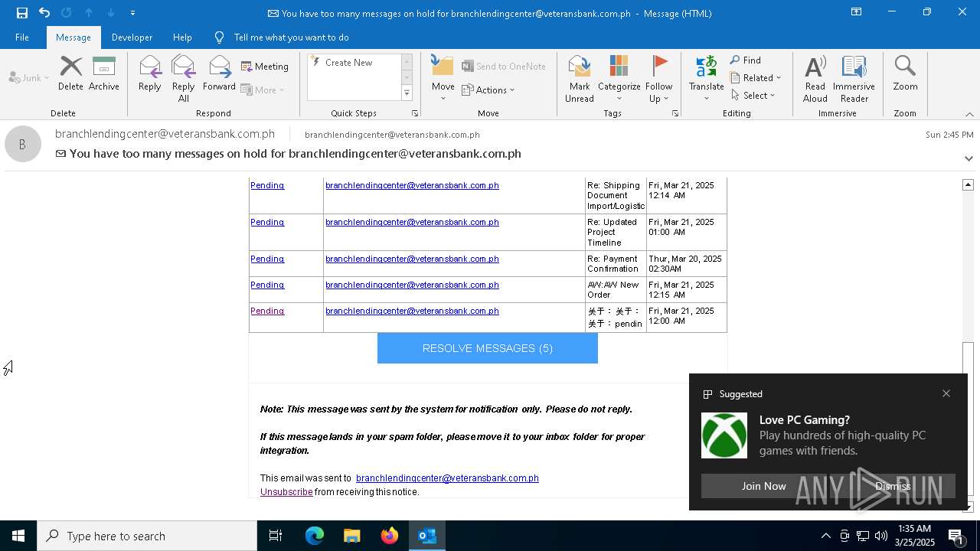Dismiss the Xbox gaming suggestion
This screenshot has height=551, width=980.
[893, 486]
